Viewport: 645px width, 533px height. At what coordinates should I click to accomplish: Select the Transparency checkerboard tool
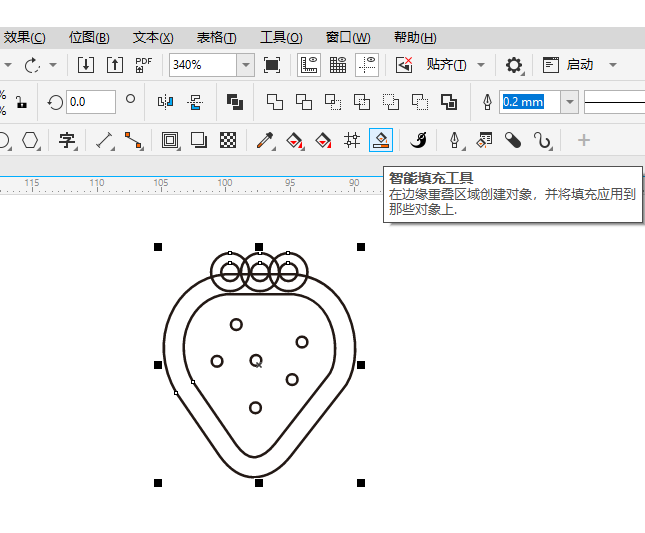(x=228, y=141)
